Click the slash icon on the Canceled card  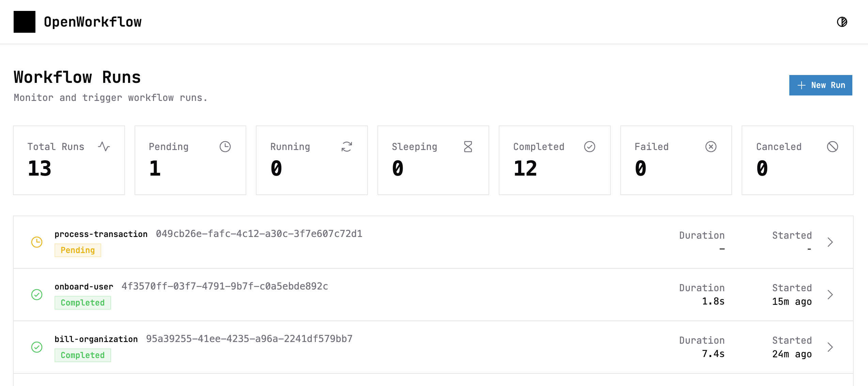tap(833, 147)
